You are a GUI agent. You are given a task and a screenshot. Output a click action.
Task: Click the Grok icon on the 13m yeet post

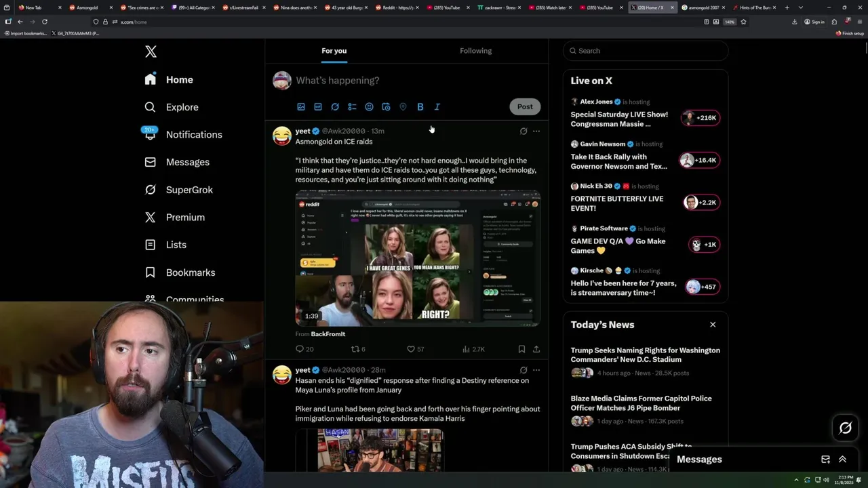click(x=524, y=131)
